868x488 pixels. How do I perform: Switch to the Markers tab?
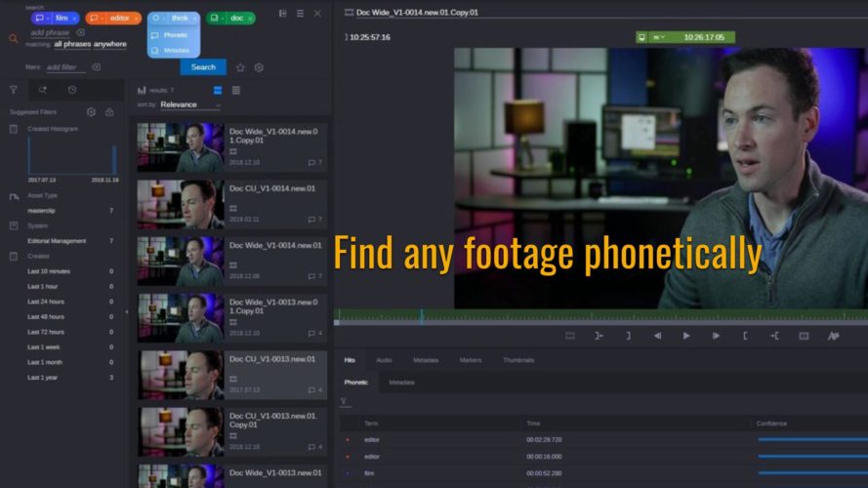click(x=471, y=360)
